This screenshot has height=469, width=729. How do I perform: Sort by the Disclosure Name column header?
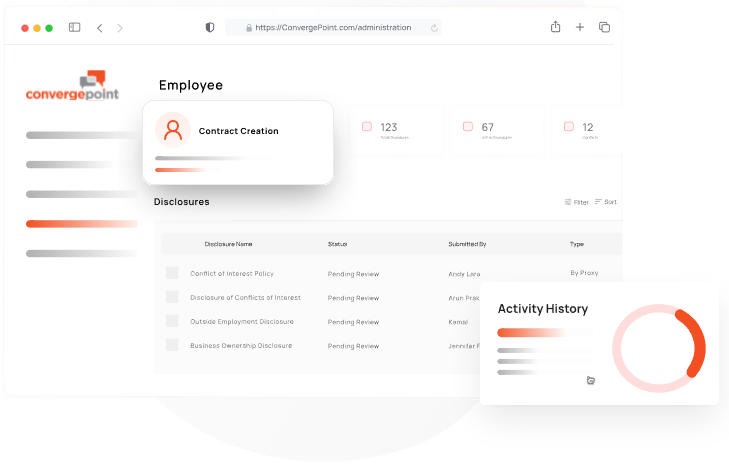(228, 244)
